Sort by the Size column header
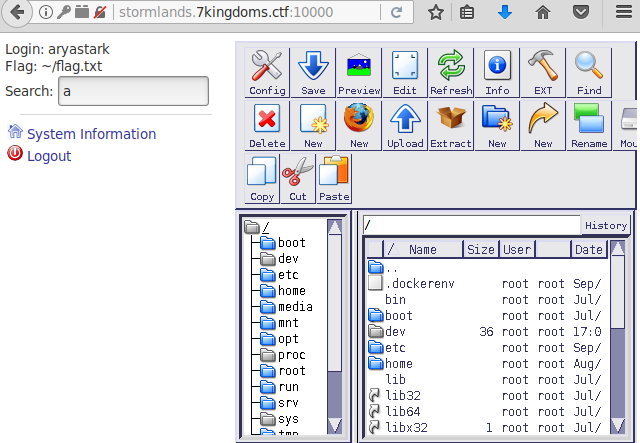The height and width of the screenshot is (443, 640). (x=481, y=249)
